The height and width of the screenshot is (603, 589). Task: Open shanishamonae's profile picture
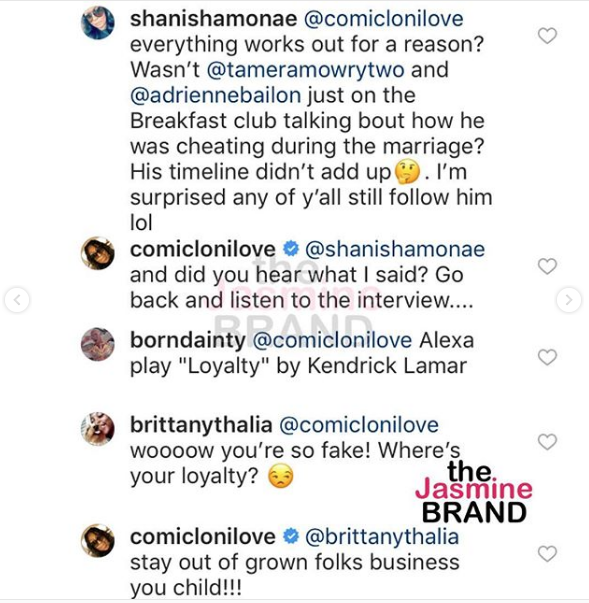(x=98, y=23)
